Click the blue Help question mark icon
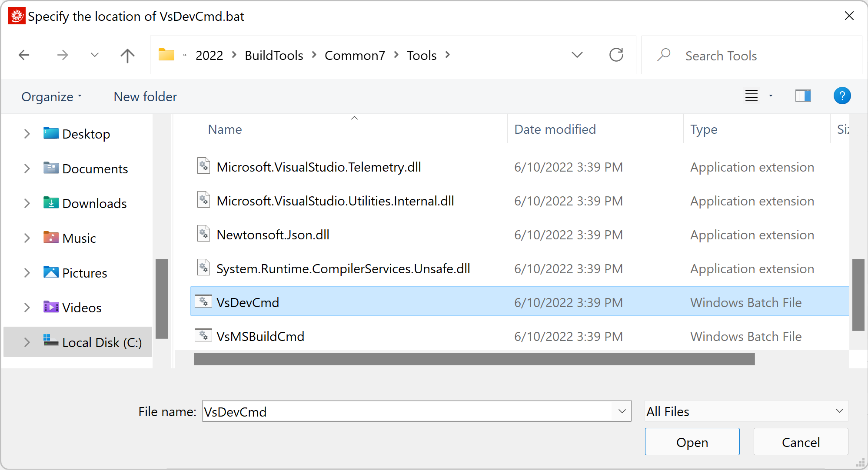868x470 pixels. 841,96
